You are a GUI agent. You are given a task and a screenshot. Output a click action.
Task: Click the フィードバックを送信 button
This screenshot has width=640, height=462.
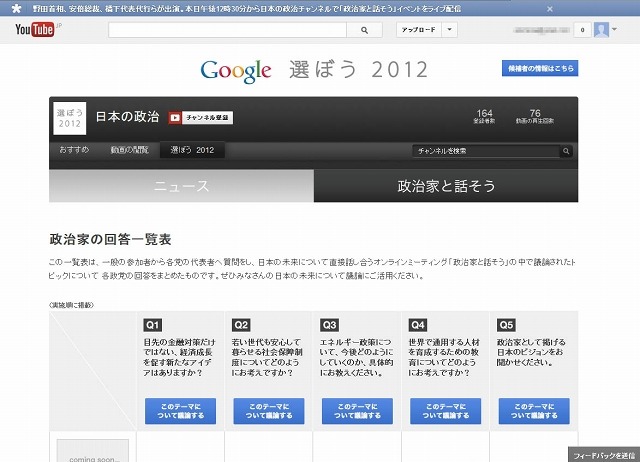click(x=604, y=455)
